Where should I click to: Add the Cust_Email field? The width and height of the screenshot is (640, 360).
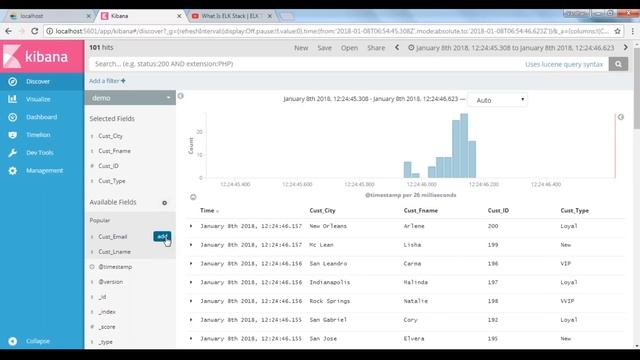[162, 236]
